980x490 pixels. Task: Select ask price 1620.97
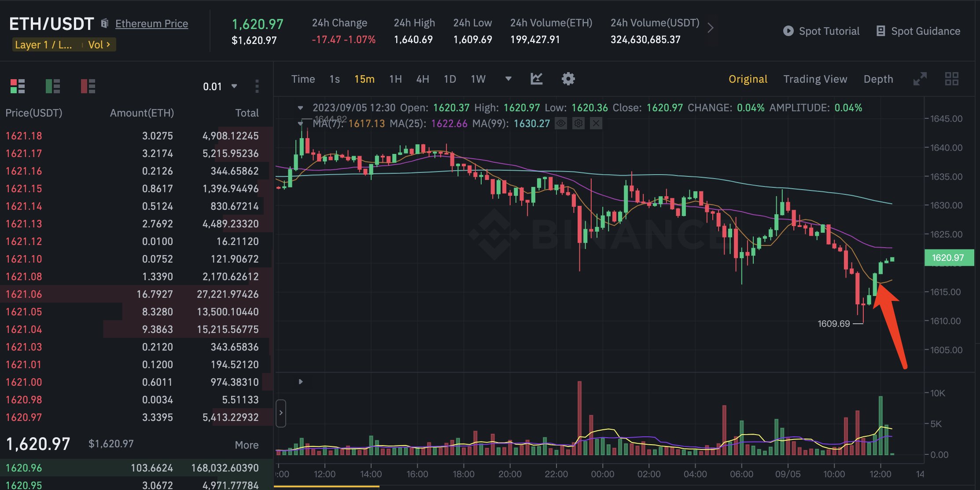24,417
